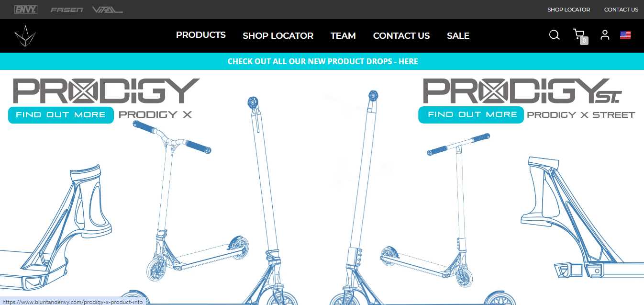
Task: Open the search magnifier icon
Action: (x=554, y=35)
